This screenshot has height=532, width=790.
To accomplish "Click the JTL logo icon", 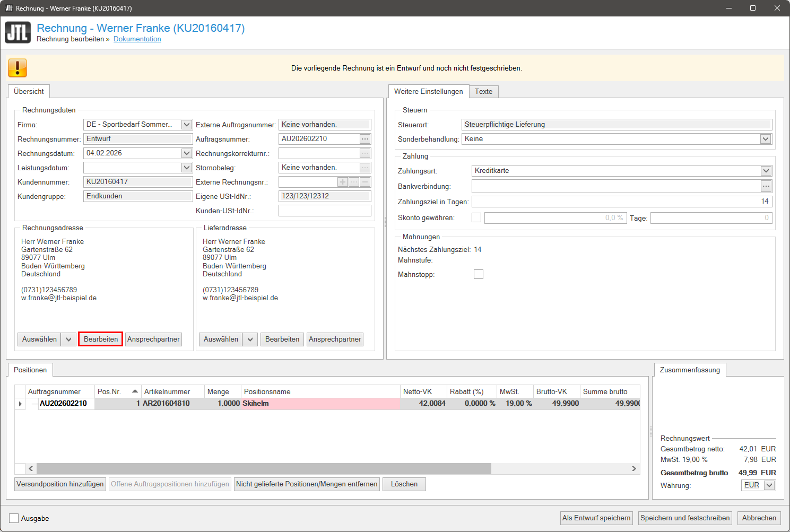I will pyautogui.click(x=18, y=32).
